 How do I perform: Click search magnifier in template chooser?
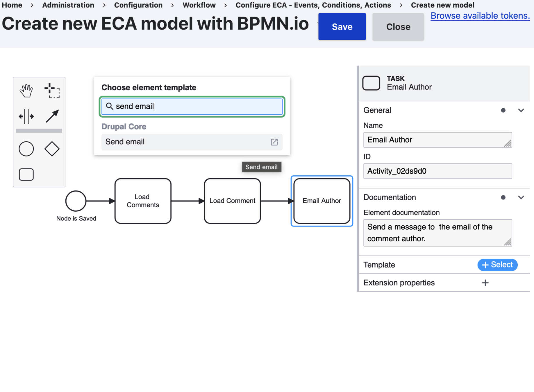pyautogui.click(x=109, y=106)
